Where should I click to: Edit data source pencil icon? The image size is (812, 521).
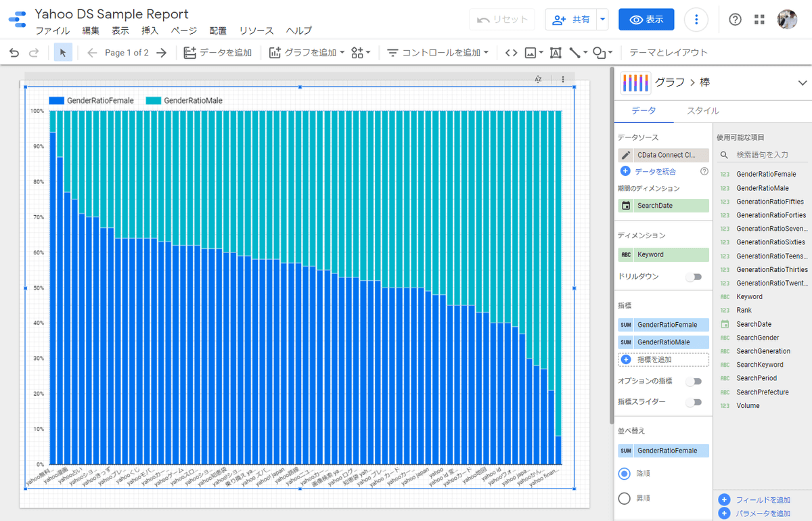[x=626, y=155]
